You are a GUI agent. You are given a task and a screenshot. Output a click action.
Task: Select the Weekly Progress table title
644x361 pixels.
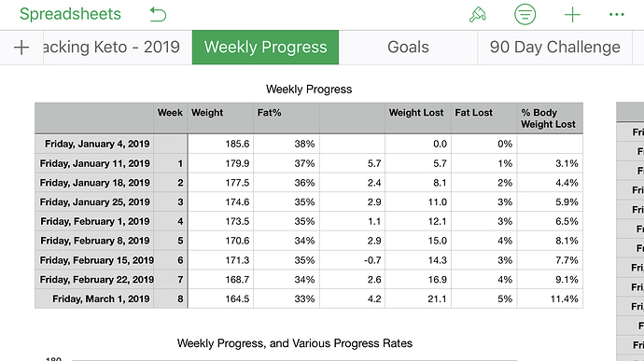click(309, 90)
